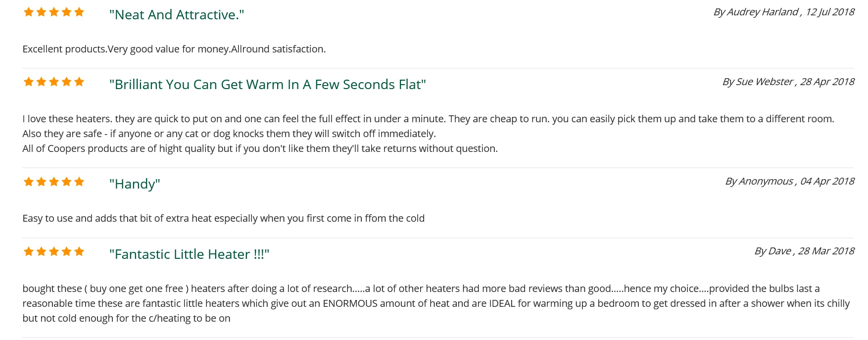Click the fifth star on Dave's heater review

79,252
